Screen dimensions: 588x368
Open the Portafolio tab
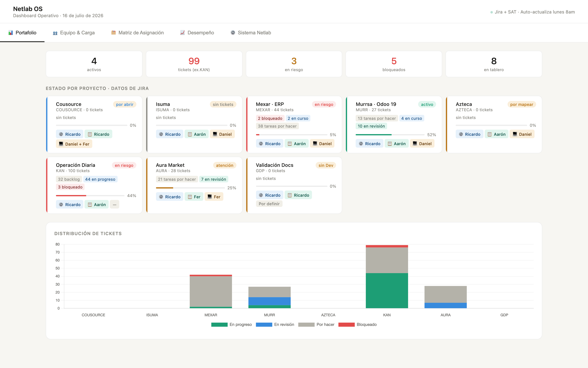pos(22,33)
